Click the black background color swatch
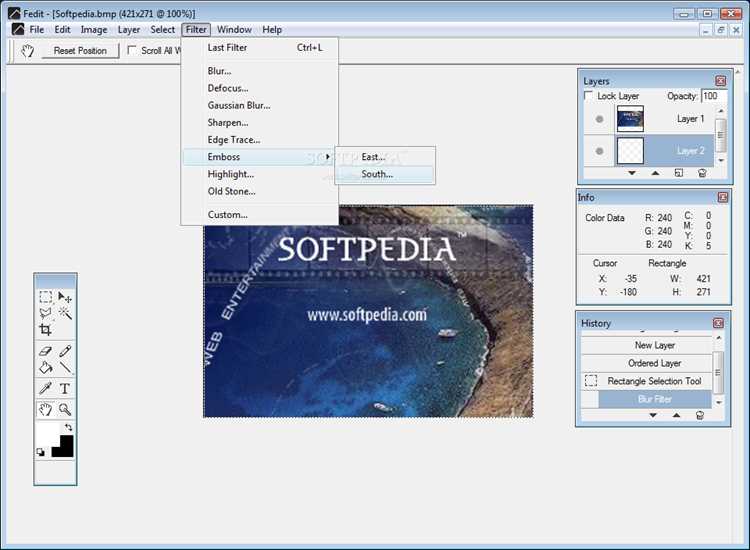Viewport: 750px width, 550px height. 63,447
